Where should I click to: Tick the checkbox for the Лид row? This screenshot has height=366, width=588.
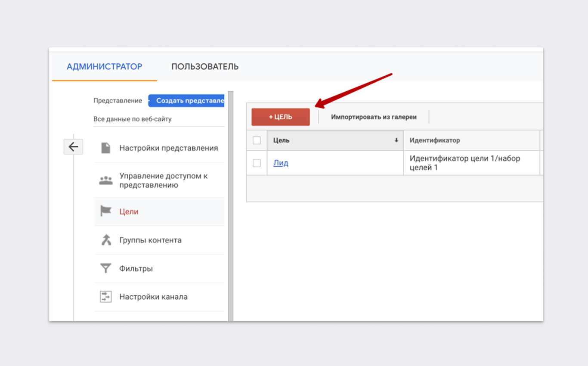[257, 163]
